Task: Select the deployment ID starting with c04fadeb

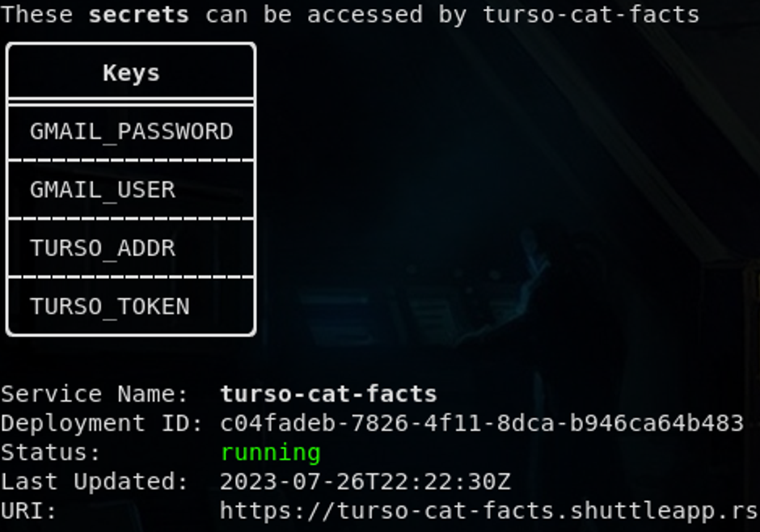Action: (x=482, y=424)
